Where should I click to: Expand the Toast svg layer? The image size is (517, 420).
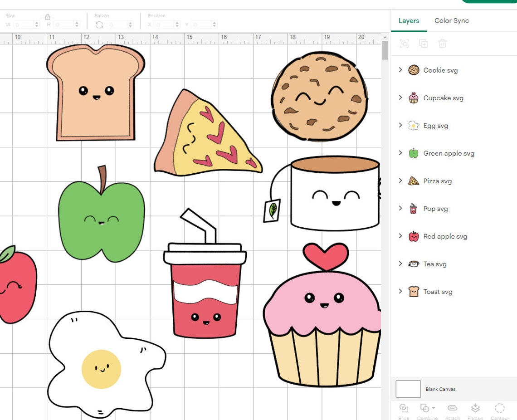(400, 291)
